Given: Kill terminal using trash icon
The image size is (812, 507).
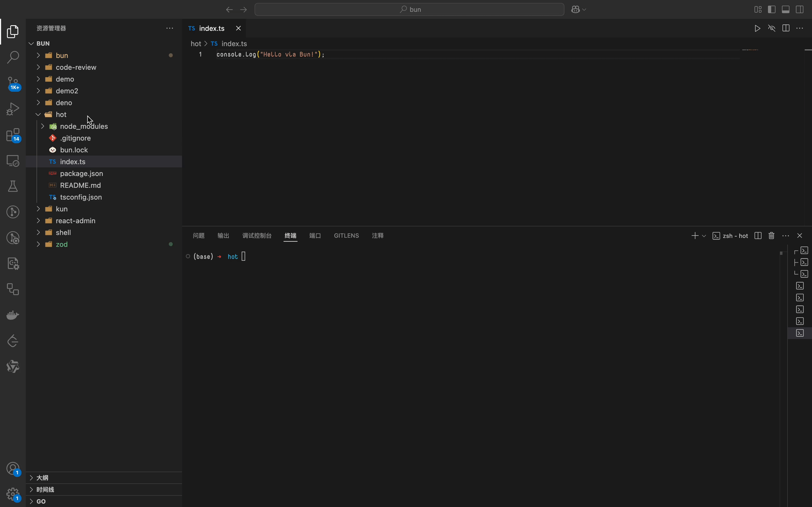Looking at the screenshot, I should 771,236.
